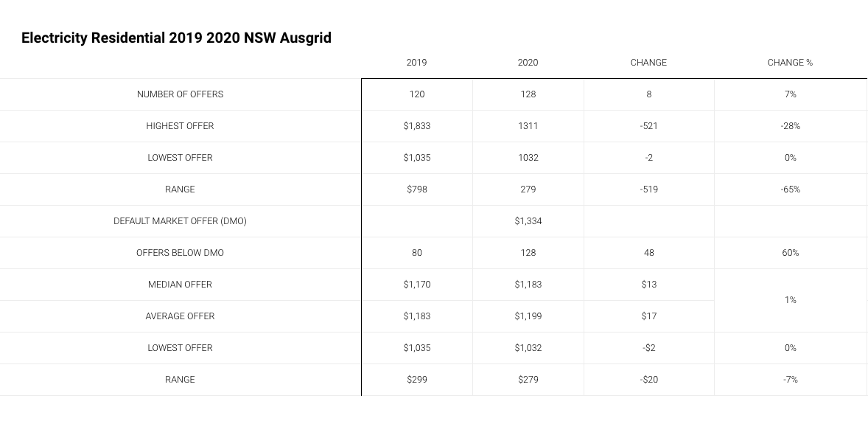Click the AVERAGE OFFER row label

click(x=180, y=316)
